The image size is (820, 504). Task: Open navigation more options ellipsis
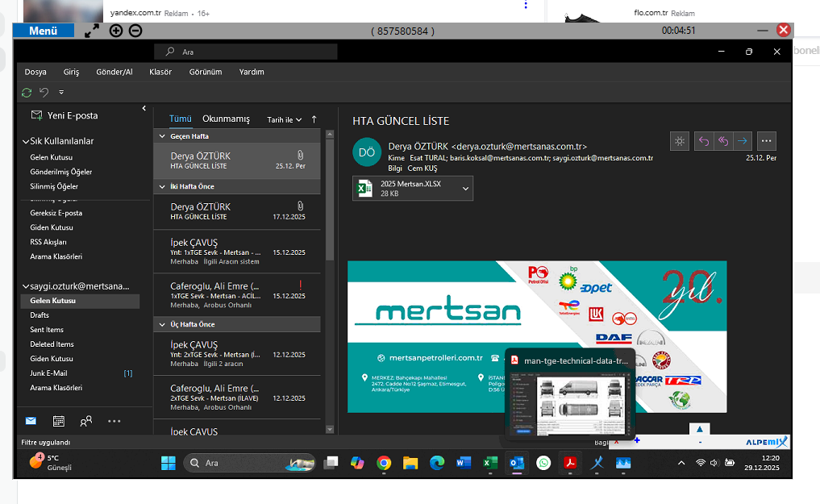pyautogui.click(x=114, y=421)
